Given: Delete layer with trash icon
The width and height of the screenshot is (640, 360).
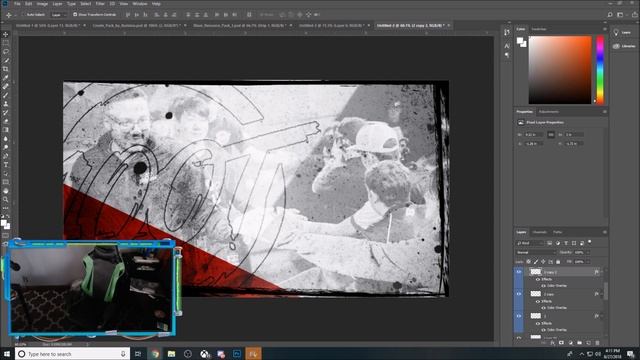Looking at the screenshot, I should [597, 343].
